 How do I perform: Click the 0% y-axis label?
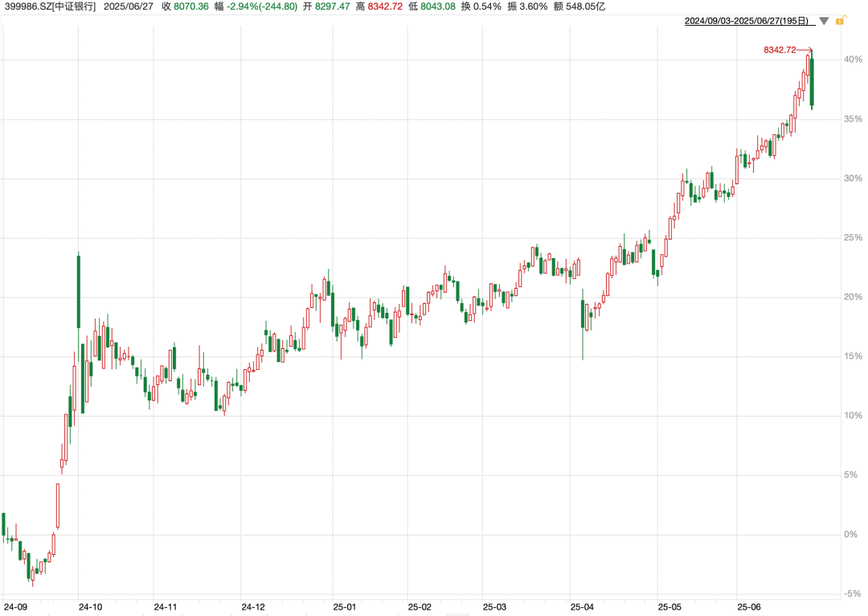pos(853,535)
